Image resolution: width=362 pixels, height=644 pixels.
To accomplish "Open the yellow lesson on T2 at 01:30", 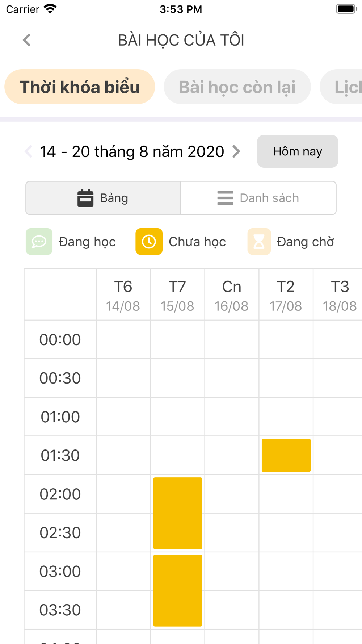I will [286, 455].
